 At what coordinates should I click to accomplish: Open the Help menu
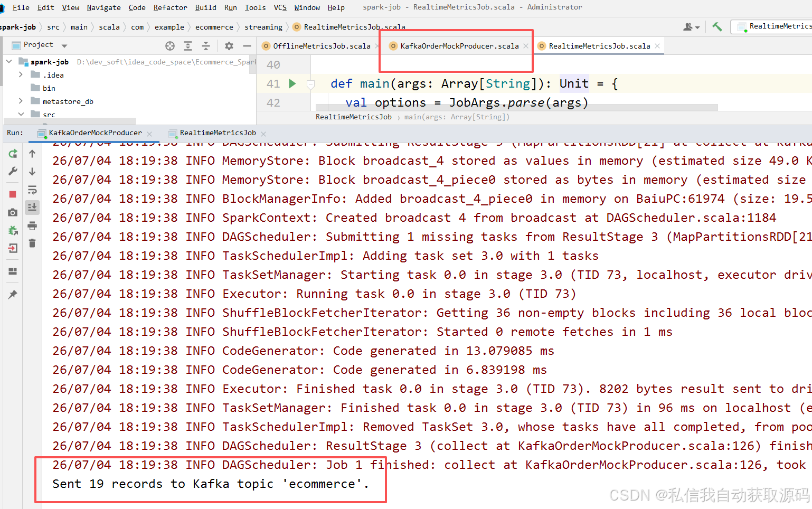[336, 7]
